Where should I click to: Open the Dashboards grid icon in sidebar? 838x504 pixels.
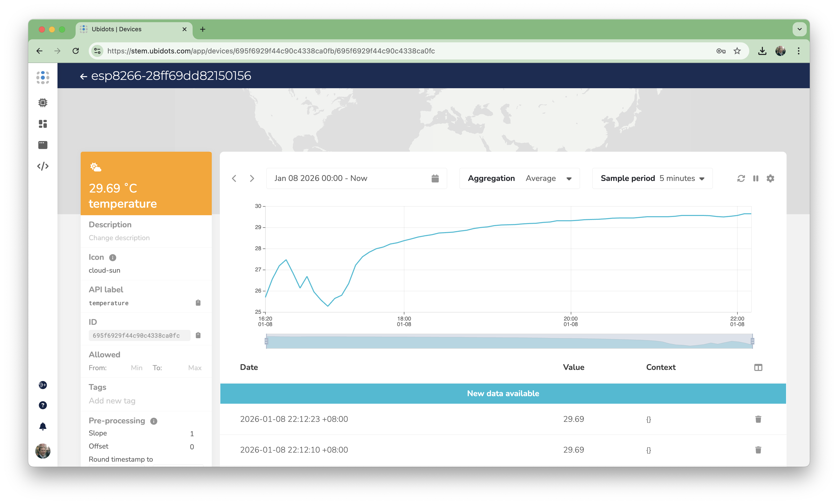43,124
